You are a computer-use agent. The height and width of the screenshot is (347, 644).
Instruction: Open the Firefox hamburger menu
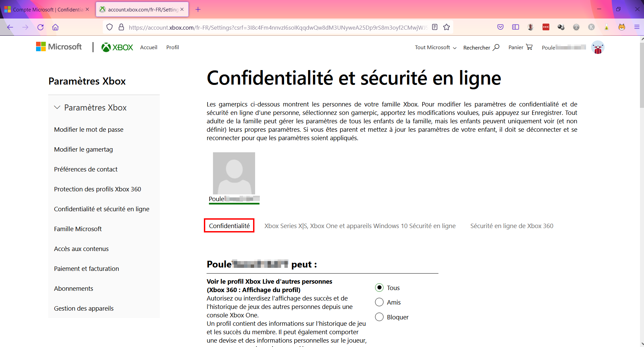pyautogui.click(x=637, y=27)
